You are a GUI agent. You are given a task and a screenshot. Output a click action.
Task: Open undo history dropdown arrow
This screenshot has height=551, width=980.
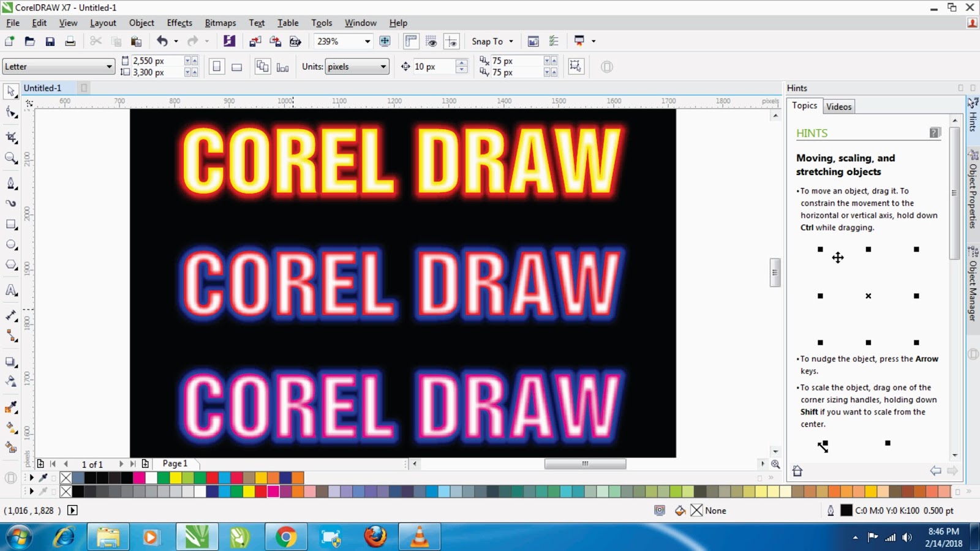pos(176,41)
